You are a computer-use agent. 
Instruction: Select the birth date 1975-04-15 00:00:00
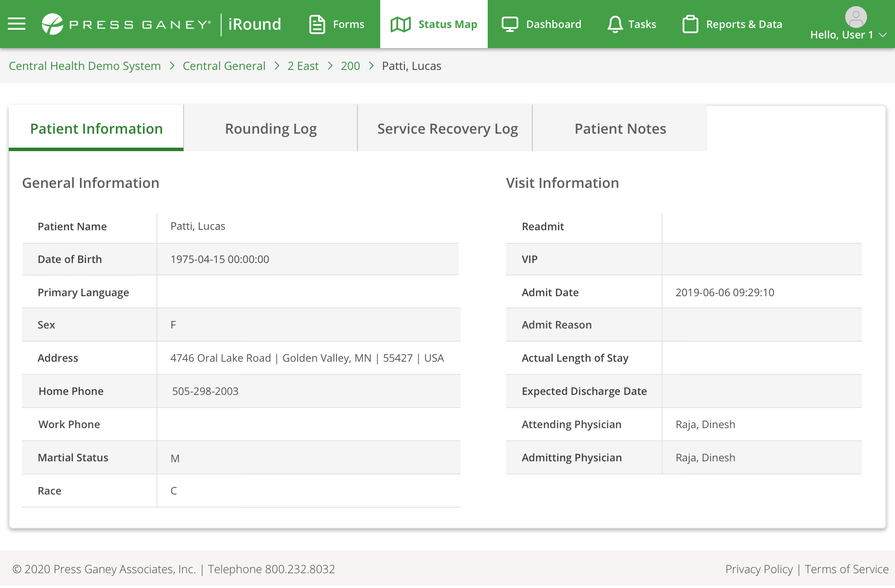220,259
